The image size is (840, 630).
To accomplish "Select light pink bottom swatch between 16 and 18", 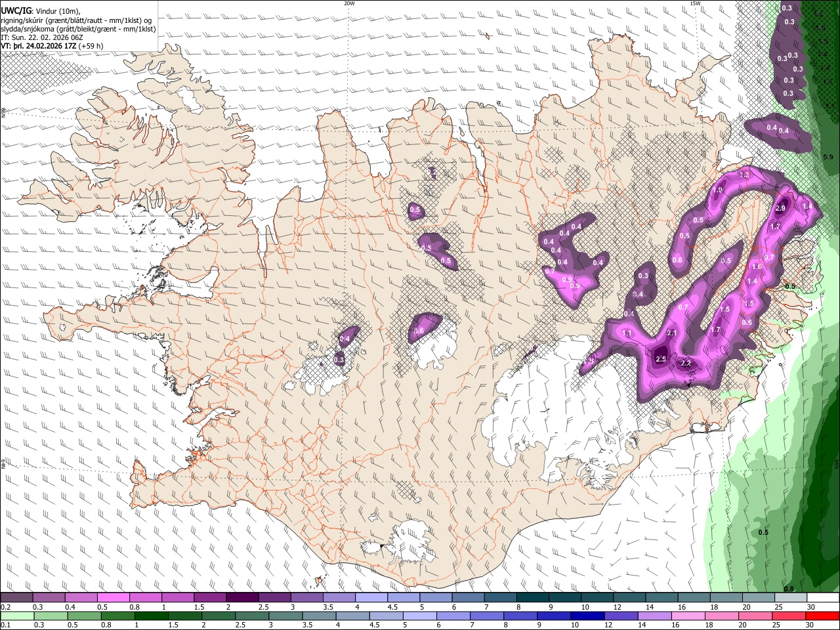I will pyautogui.click(x=689, y=616).
